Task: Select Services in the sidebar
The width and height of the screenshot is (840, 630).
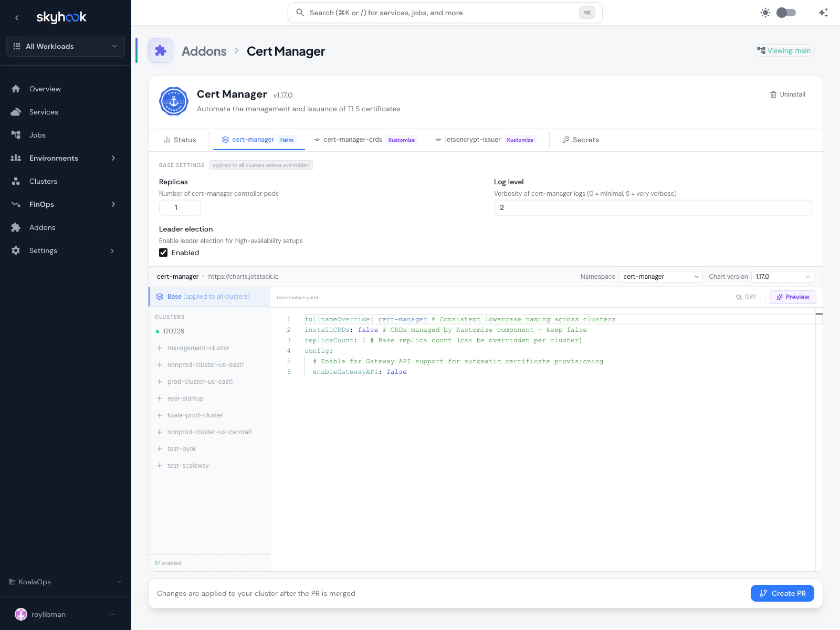Action: coord(44,112)
